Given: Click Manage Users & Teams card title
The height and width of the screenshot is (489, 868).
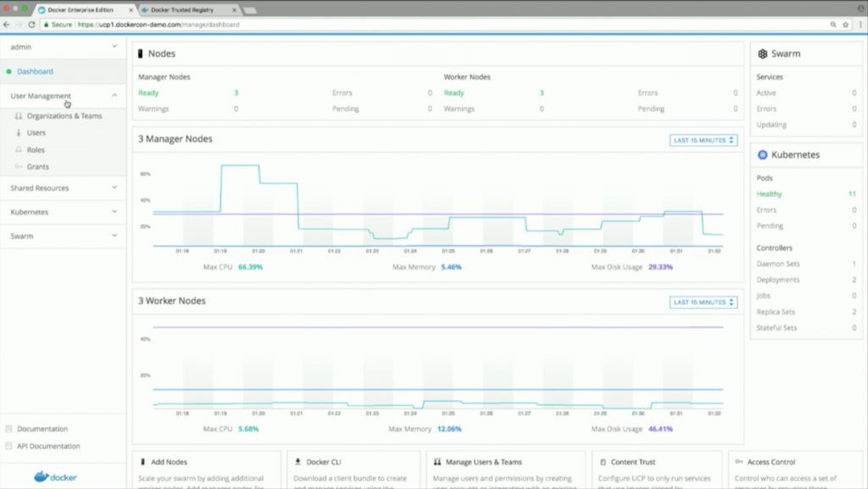Looking at the screenshot, I should point(483,462).
